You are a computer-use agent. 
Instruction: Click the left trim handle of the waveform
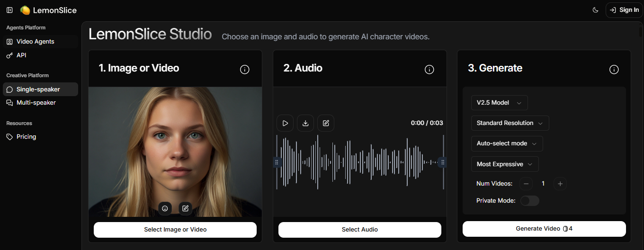click(277, 162)
